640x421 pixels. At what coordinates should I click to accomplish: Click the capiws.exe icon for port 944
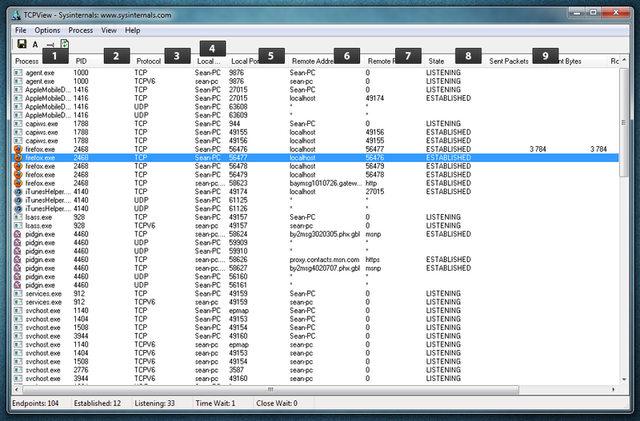click(18, 124)
